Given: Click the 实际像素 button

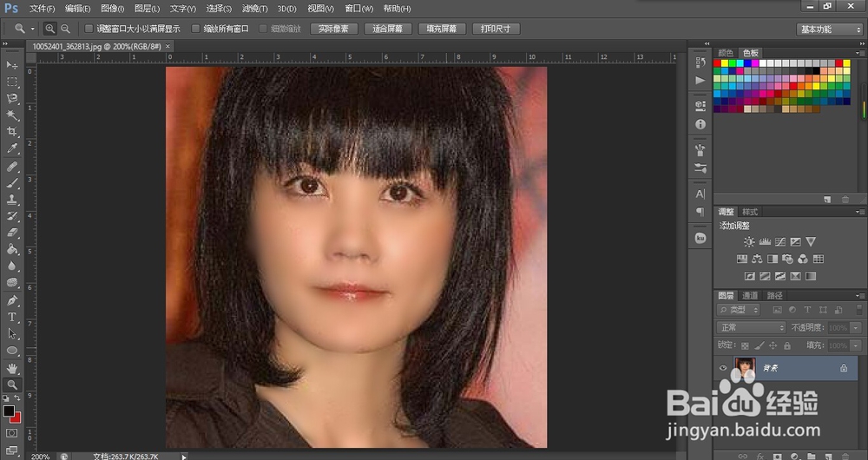Looking at the screenshot, I should (x=334, y=29).
